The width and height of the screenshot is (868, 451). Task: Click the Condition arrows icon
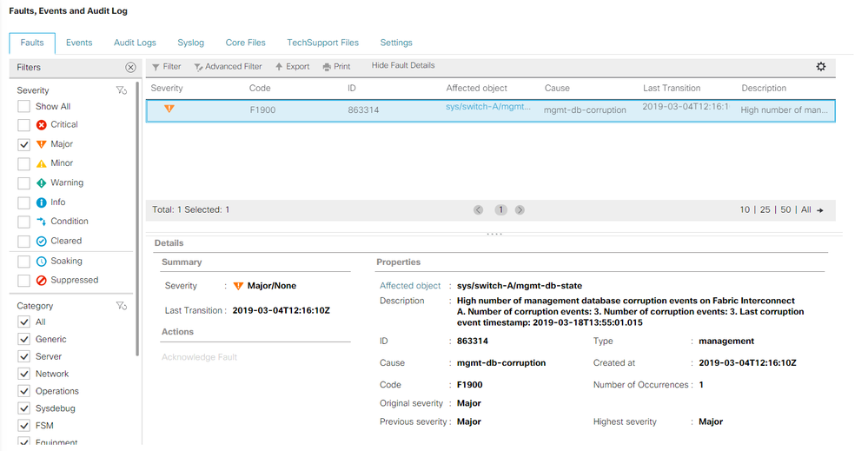click(x=42, y=222)
